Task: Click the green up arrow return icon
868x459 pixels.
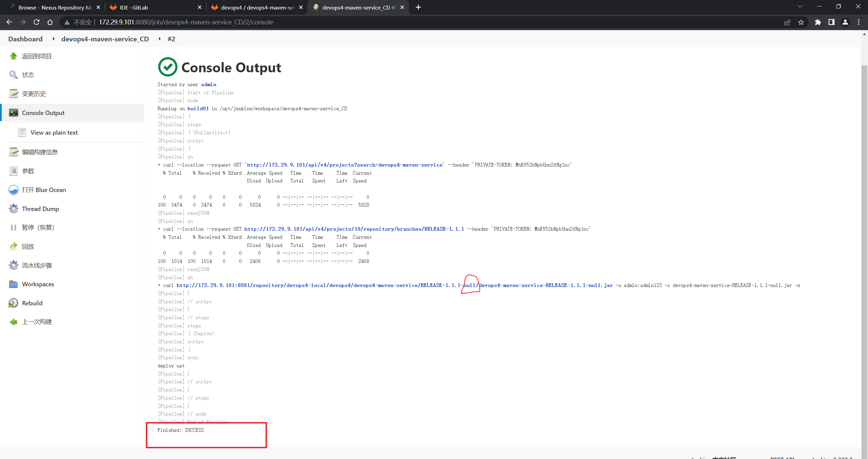Action: pyautogui.click(x=13, y=56)
